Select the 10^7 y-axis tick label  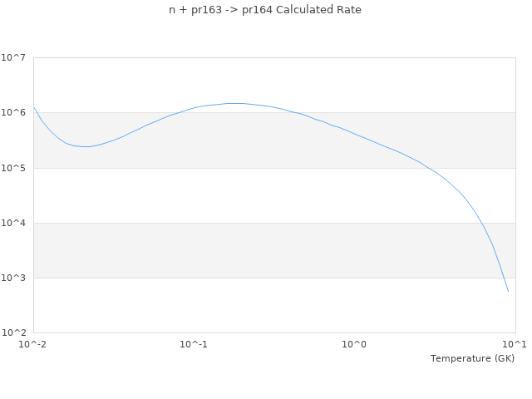click(x=13, y=57)
